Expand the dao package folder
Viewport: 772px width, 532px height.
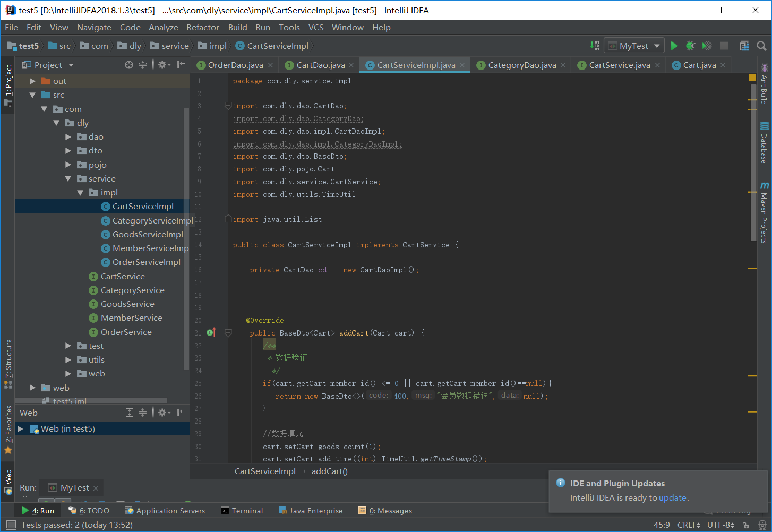(x=67, y=136)
